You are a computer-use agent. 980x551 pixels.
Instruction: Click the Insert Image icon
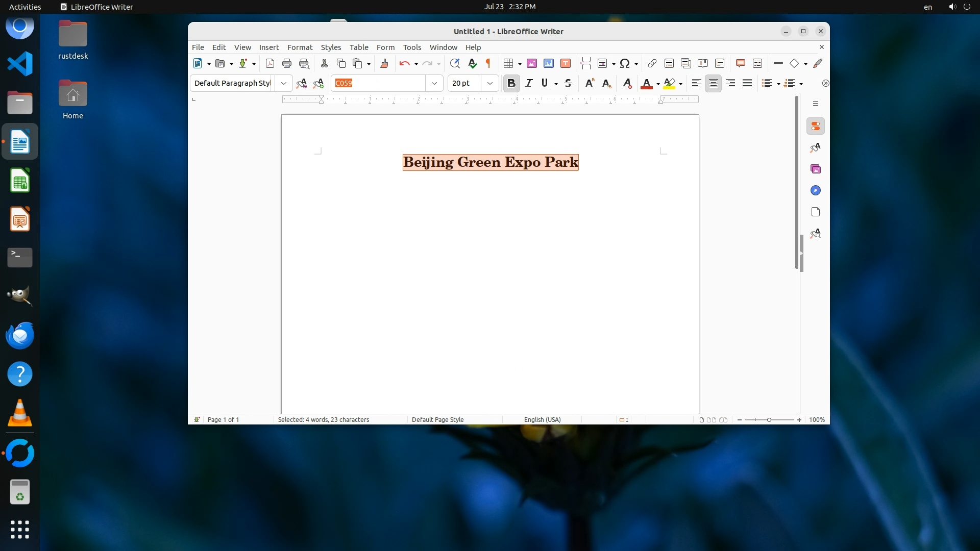[532, 63]
